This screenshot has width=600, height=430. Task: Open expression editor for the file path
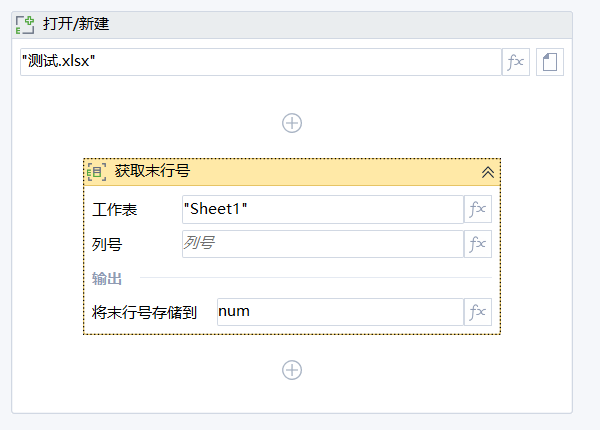pos(515,62)
